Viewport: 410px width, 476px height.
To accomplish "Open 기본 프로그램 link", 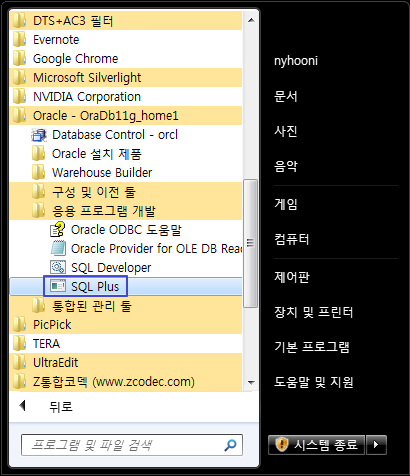I will (312, 347).
